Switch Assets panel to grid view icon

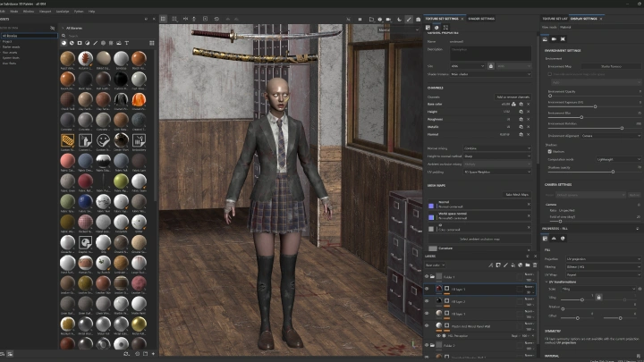click(x=151, y=43)
